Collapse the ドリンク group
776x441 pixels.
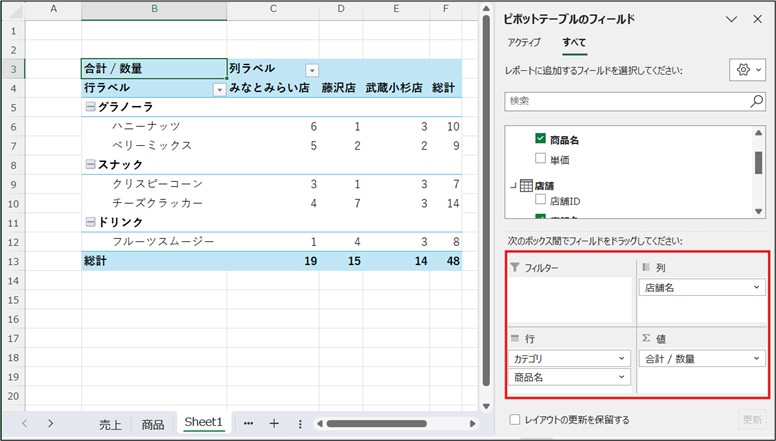point(91,222)
